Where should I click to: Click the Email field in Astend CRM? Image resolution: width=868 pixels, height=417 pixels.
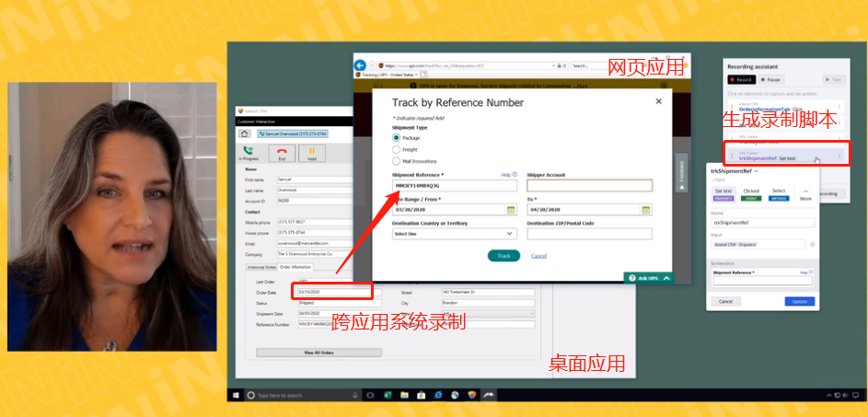[315, 243]
